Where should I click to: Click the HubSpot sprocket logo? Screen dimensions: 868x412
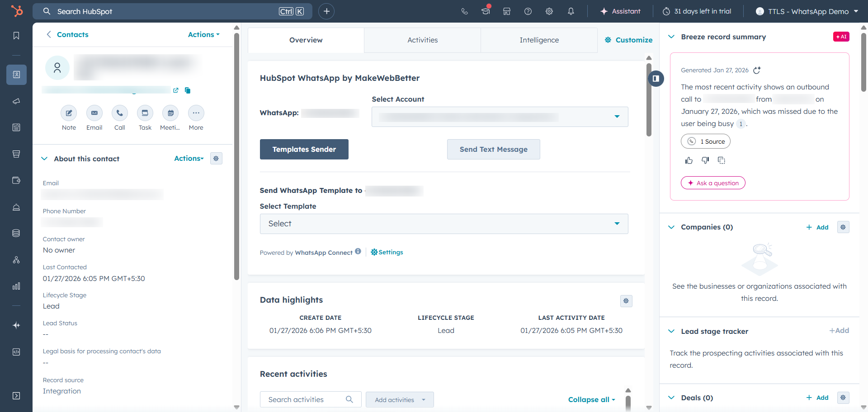click(17, 11)
